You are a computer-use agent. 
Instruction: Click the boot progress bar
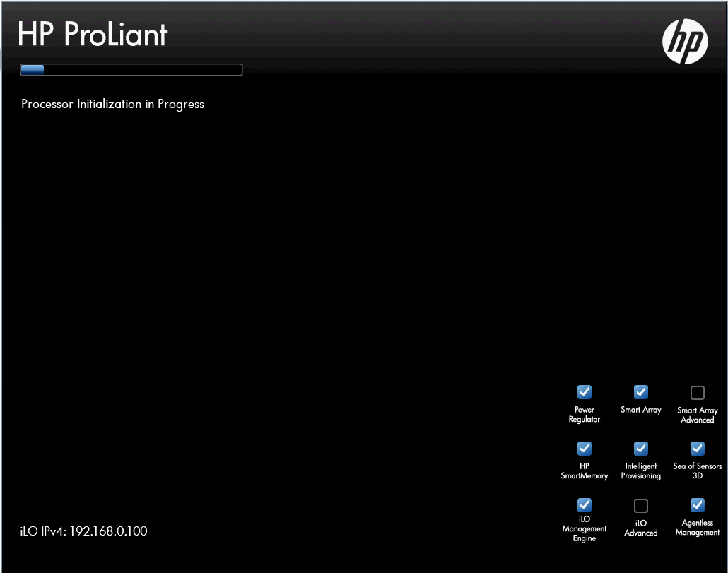click(x=131, y=70)
